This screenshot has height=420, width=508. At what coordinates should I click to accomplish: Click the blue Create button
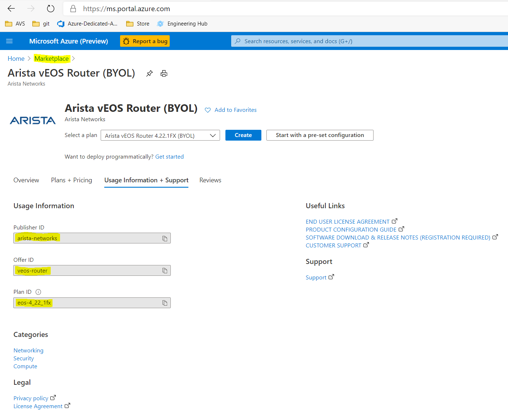click(243, 135)
